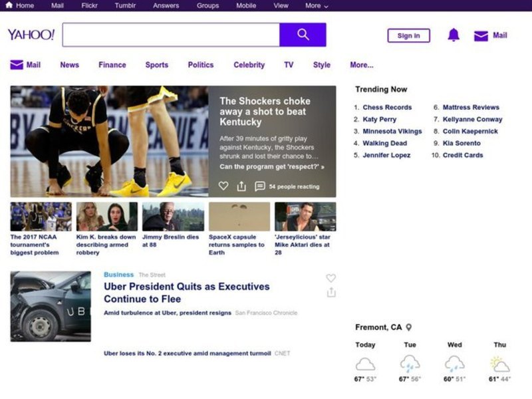
Task: Open the Finance tab
Action: tap(112, 65)
